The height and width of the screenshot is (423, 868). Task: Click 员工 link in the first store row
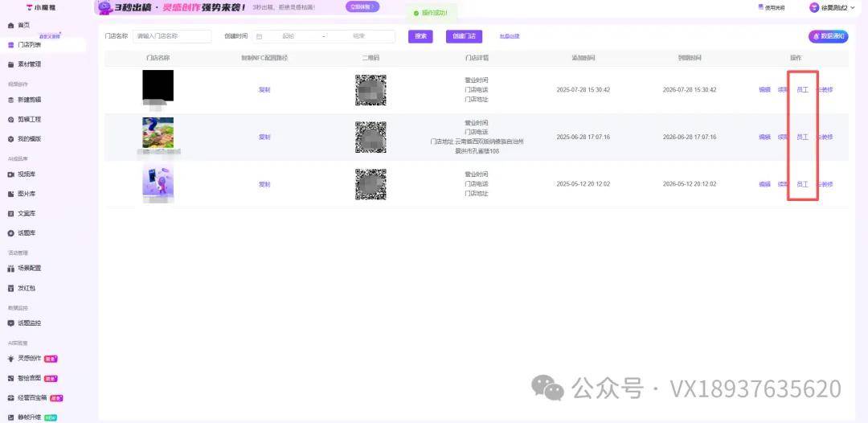click(802, 90)
